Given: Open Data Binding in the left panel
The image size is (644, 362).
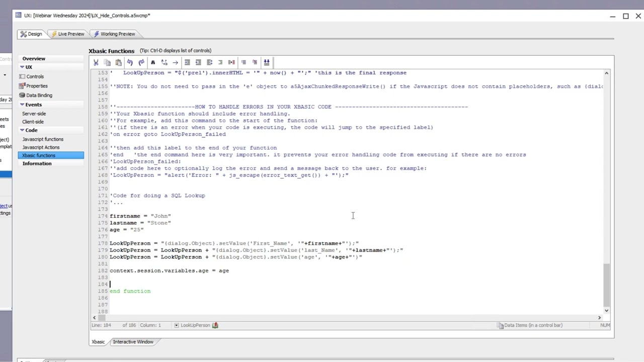Looking at the screenshot, I should tap(39, 95).
